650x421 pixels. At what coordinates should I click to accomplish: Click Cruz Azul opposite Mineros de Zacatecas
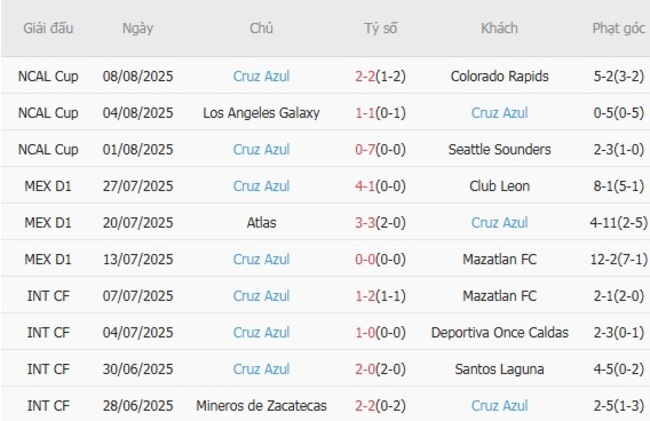pos(499,406)
